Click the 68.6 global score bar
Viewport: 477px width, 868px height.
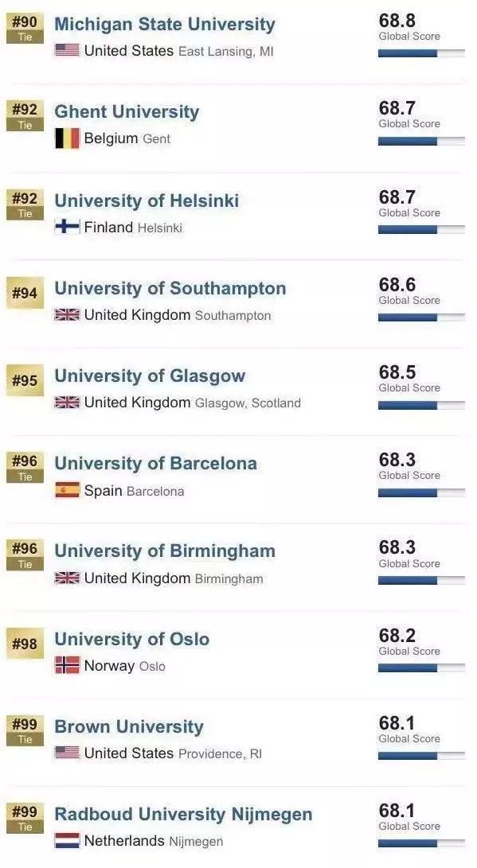(x=421, y=317)
